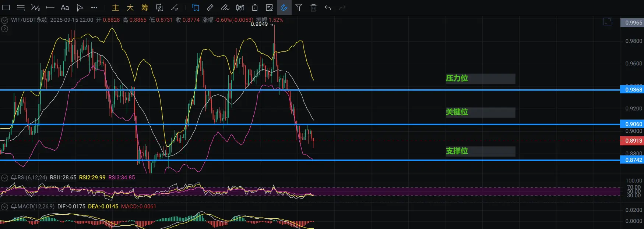
Task: Click the DEA:-0.0145 value
Action: [x=103, y=207]
